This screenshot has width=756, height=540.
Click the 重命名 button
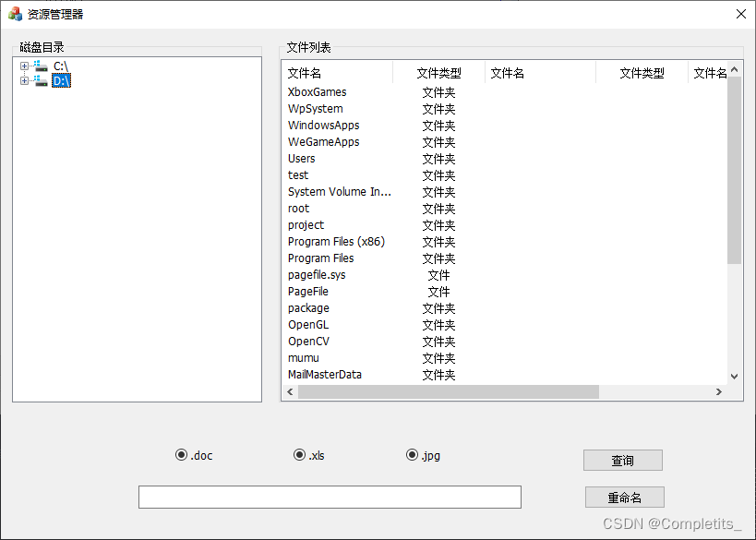[624, 498]
